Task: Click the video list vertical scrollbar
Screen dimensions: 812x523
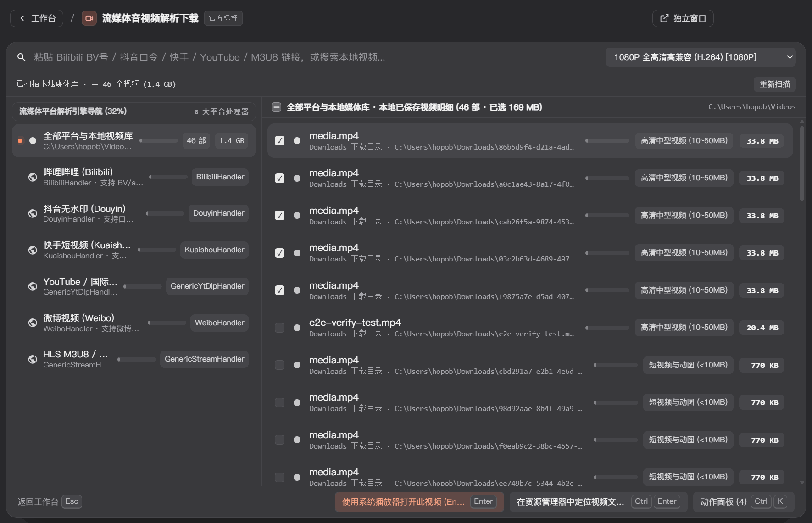Action: click(802, 163)
